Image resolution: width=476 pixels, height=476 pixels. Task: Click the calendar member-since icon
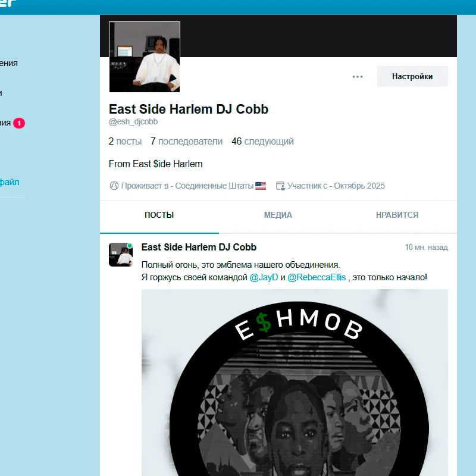click(280, 186)
